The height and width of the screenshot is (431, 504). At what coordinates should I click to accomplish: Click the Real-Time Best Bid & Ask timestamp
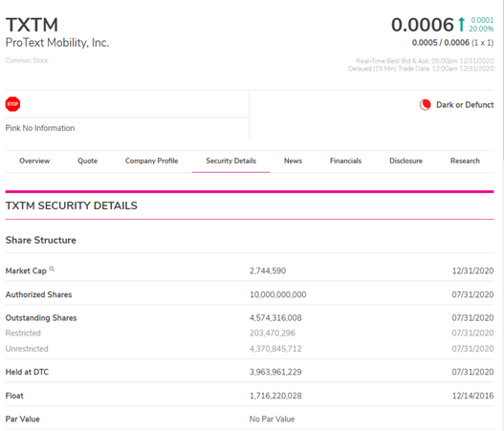425,61
